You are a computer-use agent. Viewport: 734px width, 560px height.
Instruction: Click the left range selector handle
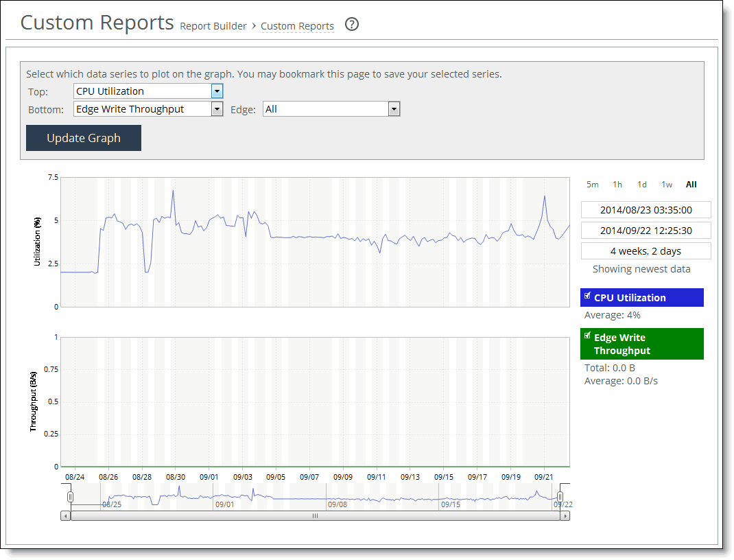click(x=70, y=497)
